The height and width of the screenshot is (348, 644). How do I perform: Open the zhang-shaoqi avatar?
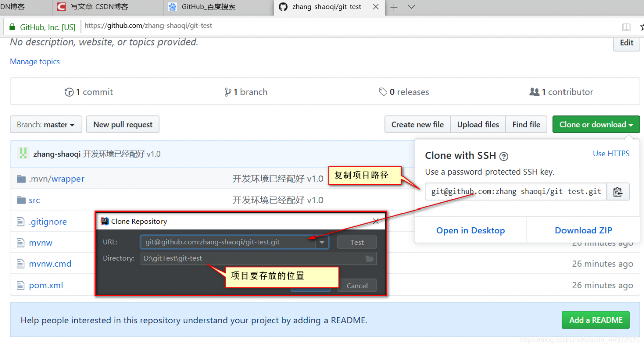(x=23, y=154)
